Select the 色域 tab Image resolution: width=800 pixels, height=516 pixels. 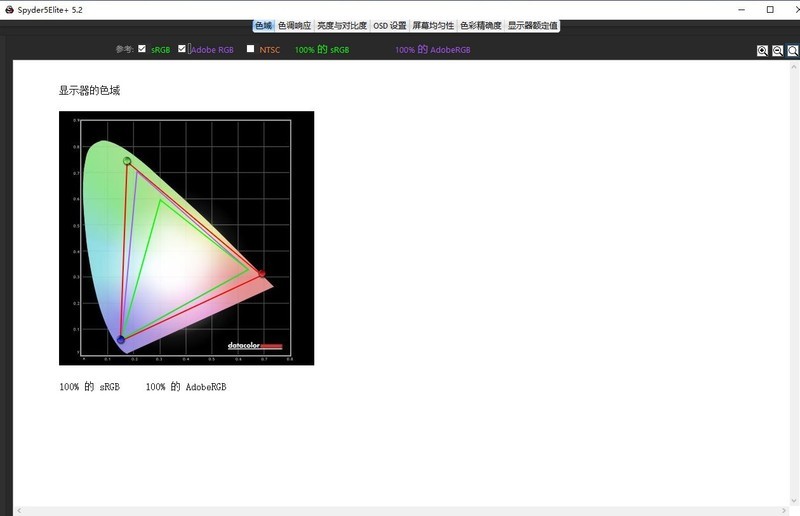263,26
